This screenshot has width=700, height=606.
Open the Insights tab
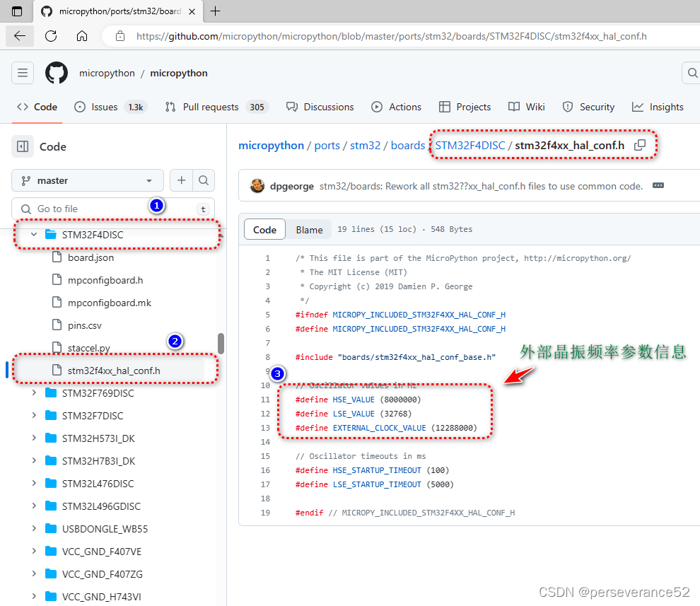coord(658,107)
